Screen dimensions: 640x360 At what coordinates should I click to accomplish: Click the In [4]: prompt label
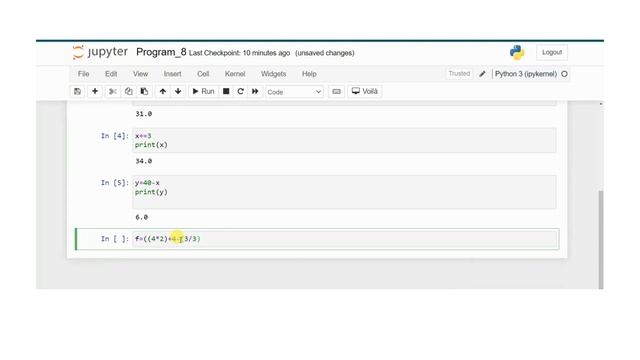click(115, 136)
